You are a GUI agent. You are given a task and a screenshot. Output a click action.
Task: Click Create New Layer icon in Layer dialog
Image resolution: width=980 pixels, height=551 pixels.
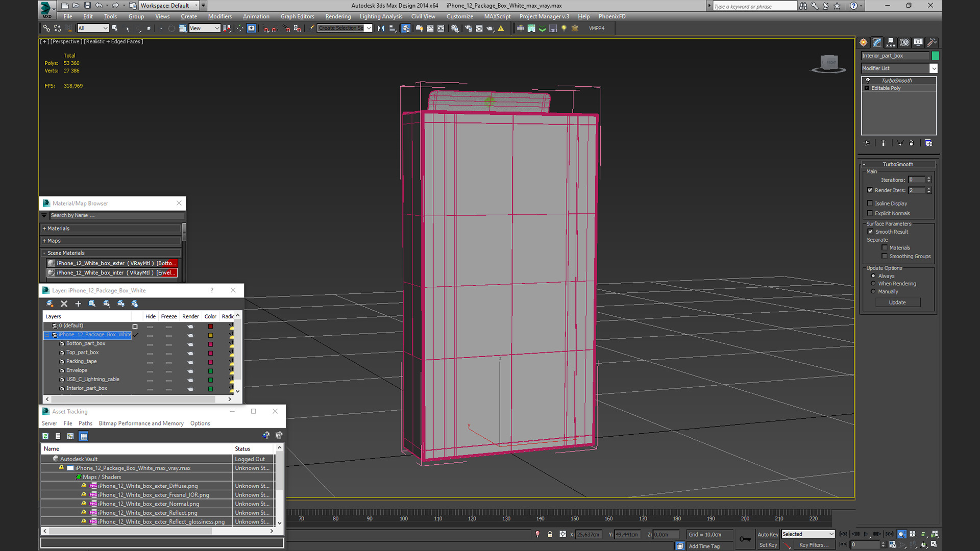50,304
